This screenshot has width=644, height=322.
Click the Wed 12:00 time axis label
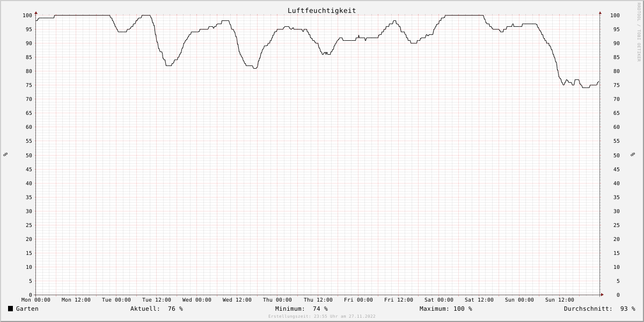click(x=237, y=300)
